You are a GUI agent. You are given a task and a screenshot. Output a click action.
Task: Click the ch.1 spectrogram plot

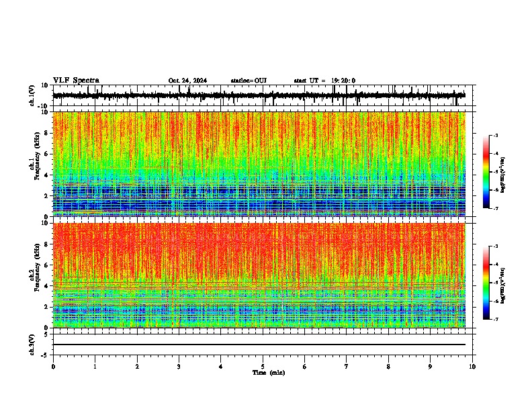259,164
